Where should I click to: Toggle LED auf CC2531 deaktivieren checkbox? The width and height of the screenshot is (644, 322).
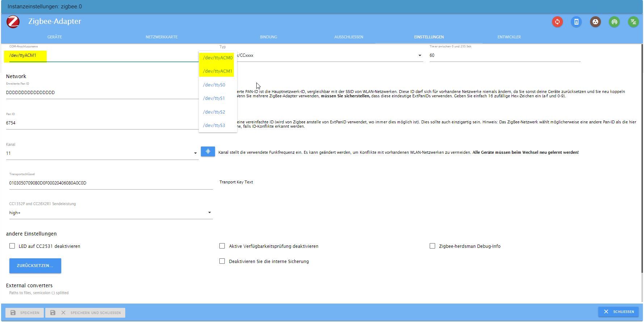click(12, 246)
